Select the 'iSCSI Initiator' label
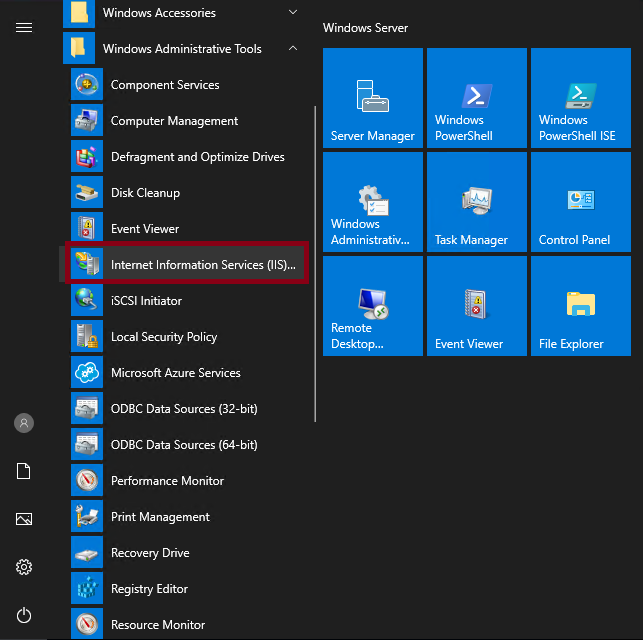 [146, 301]
